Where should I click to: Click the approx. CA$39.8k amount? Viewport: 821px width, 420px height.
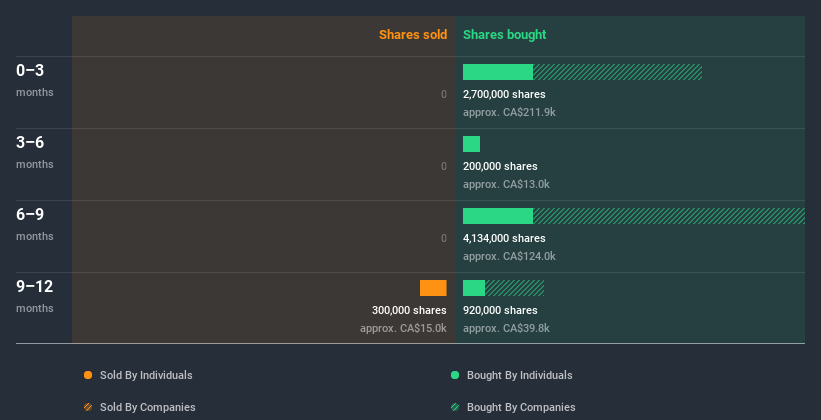(x=506, y=328)
